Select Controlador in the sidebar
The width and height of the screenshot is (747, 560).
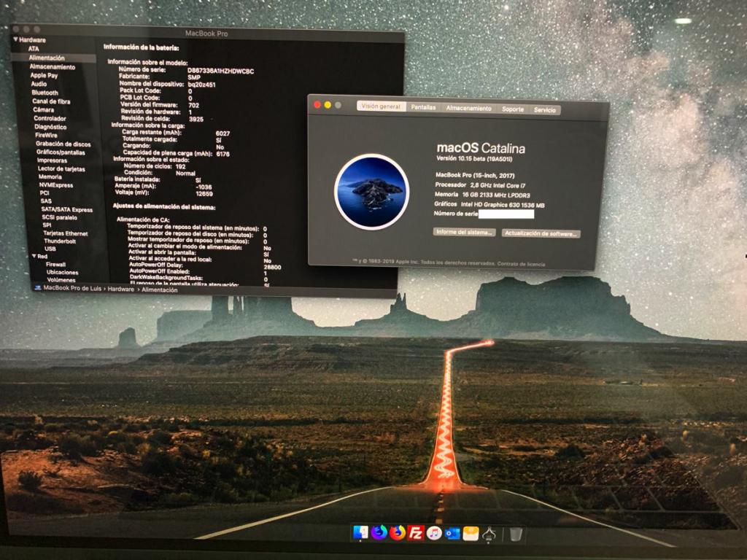(50, 118)
